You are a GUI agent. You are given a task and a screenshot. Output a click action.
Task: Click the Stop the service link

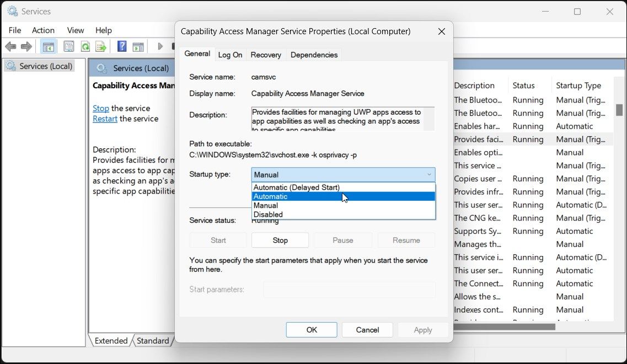[x=101, y=109]
